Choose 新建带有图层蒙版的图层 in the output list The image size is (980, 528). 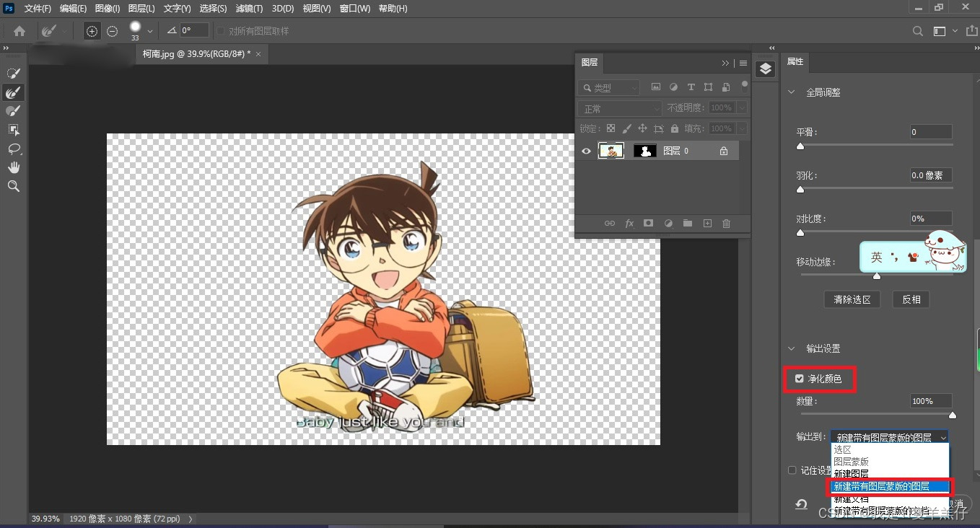889,486
